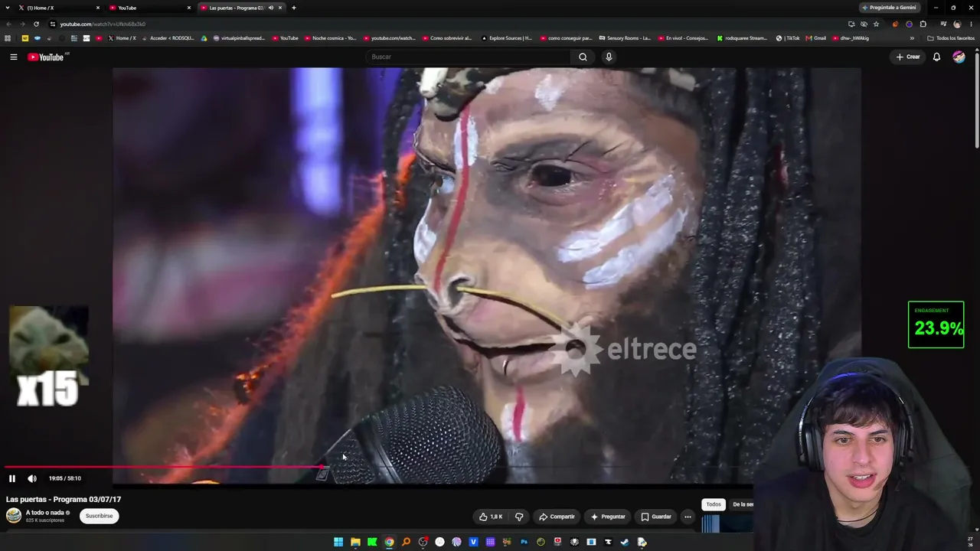This screenshot has width=980, height=551.
Task: Bookmark this page with the star icon
Action: point(877,24)
